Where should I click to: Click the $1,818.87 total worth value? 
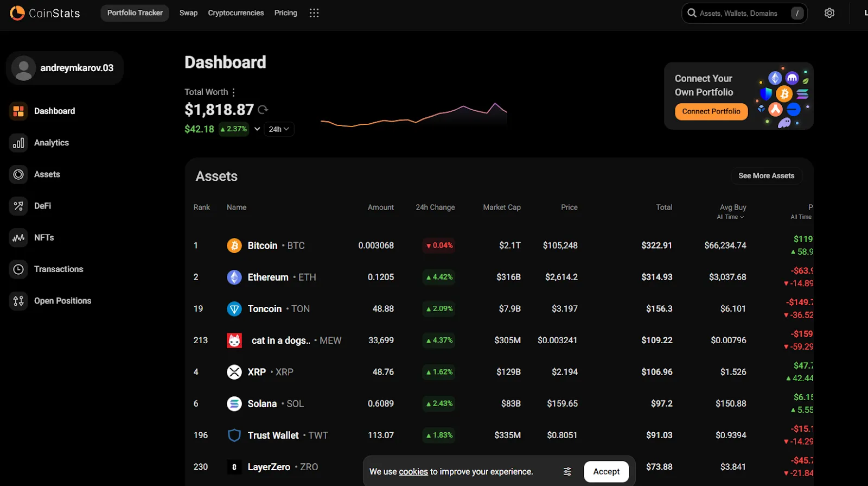tap(219, 110)
